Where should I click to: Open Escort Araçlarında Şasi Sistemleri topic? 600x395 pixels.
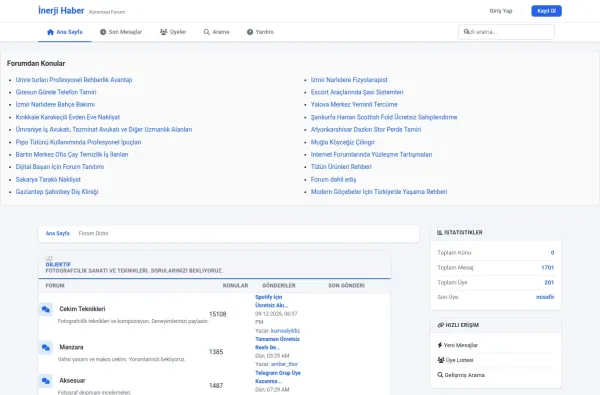[357, 92]
